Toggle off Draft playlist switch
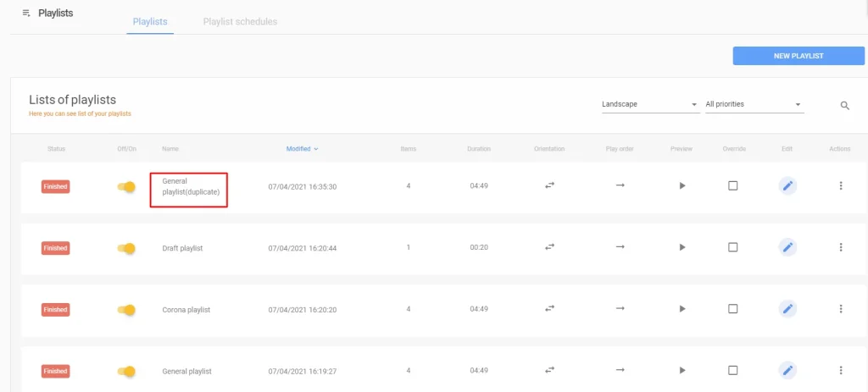 coord(126,248)
